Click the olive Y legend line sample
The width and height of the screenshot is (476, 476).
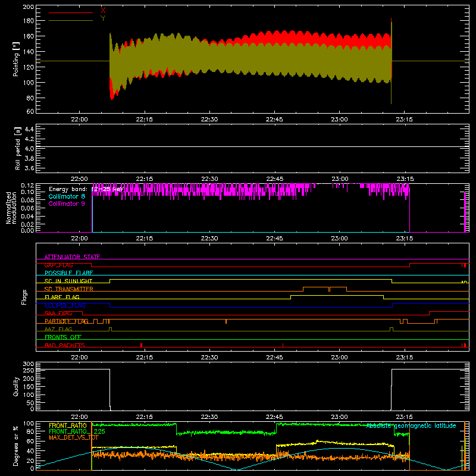click(x=71, y=21)
